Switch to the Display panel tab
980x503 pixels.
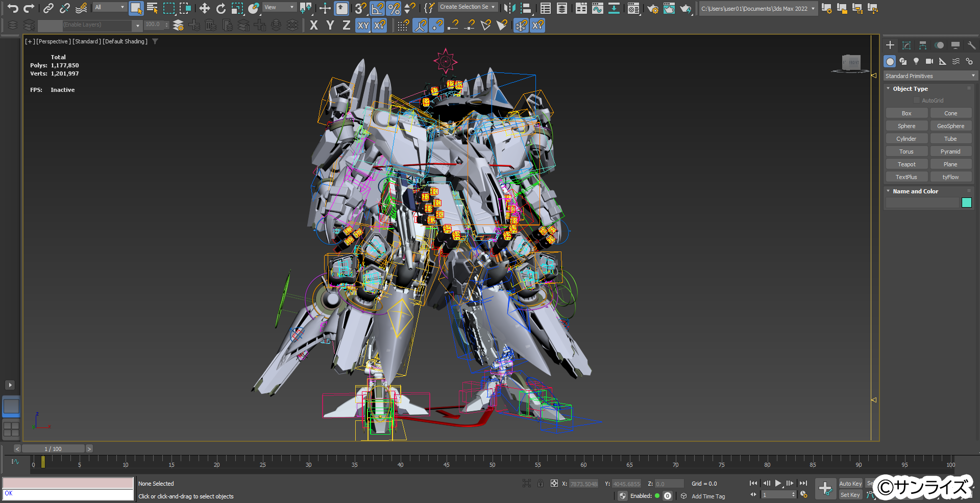click(x=955, y=45)
